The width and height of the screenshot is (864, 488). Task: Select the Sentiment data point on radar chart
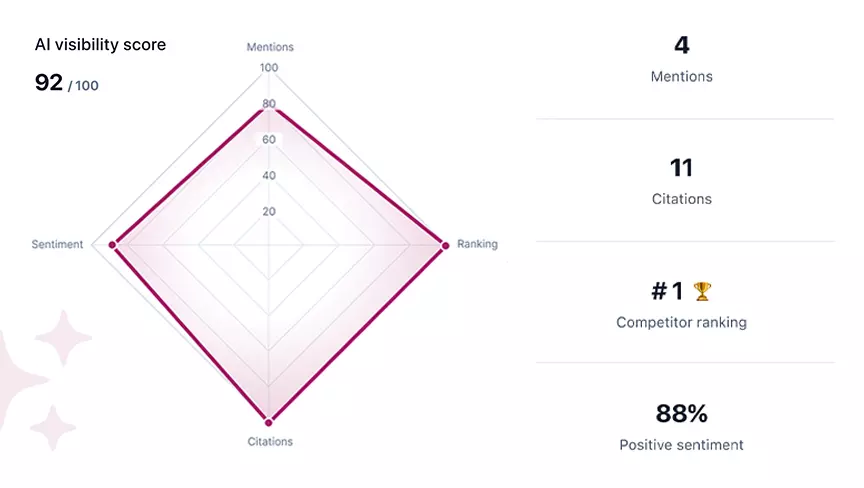[113, 244]
